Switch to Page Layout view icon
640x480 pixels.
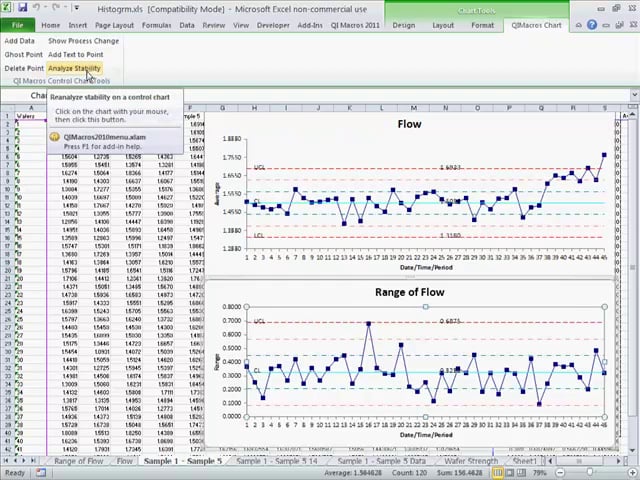click(510, 473)
